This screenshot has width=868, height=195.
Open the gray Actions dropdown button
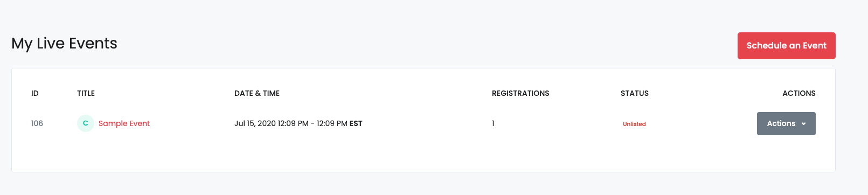pyautogui.click(x=786, y=123)
